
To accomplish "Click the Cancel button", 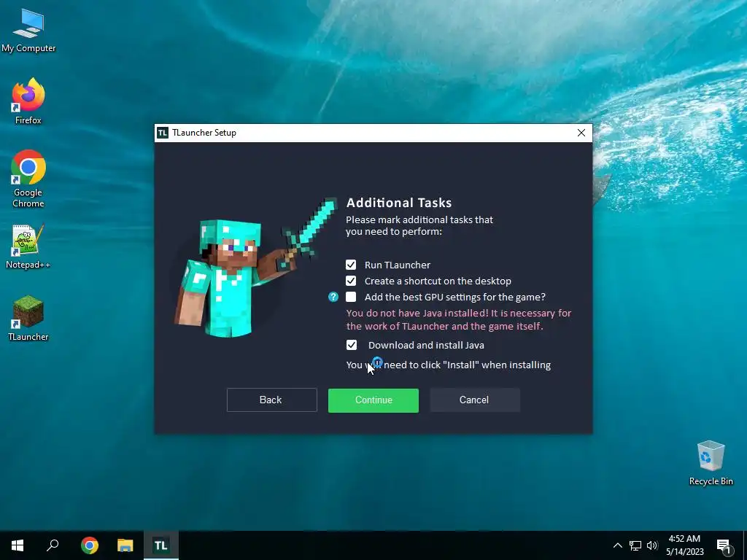I will click(474, 400).
